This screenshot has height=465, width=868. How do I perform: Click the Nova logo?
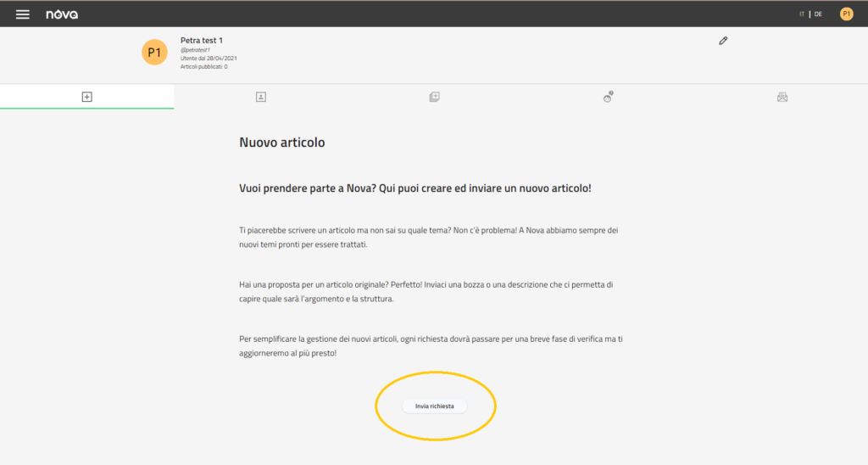(x=62, y=14)
